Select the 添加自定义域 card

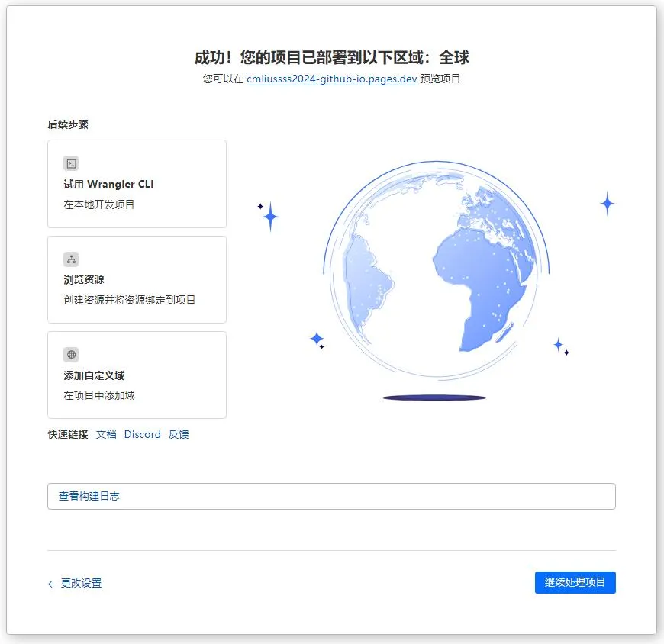pos(137,375)
